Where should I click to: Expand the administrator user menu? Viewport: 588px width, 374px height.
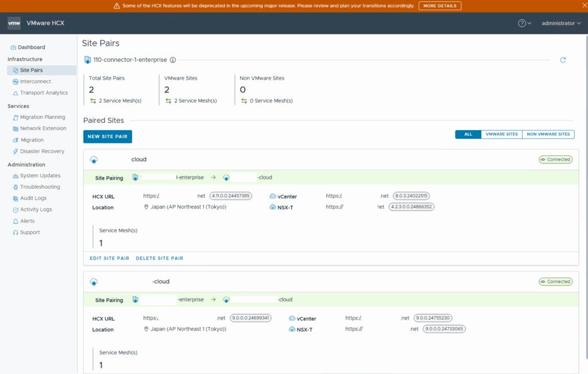pyautogui.click(x=561, y=24)
